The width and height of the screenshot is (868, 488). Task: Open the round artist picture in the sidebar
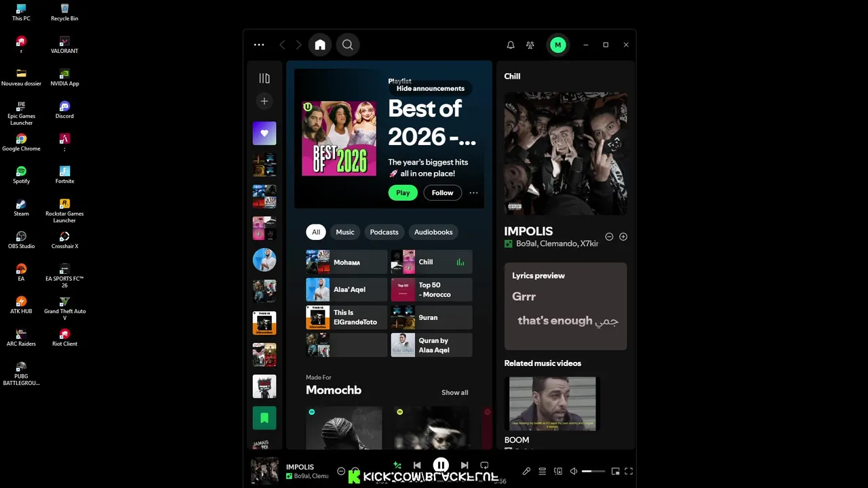(264, 260)
